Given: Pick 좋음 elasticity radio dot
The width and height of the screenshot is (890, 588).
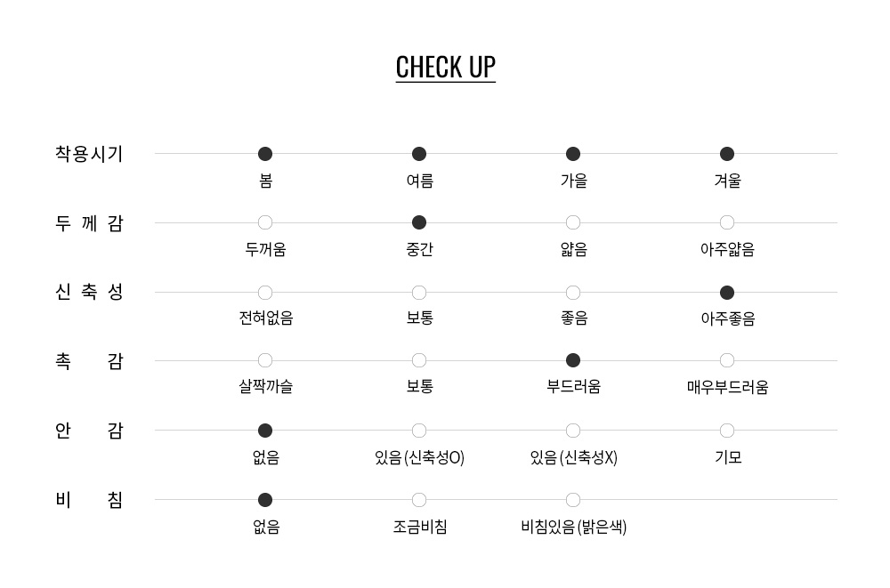Looking at the screenshot, I should 573,293.
